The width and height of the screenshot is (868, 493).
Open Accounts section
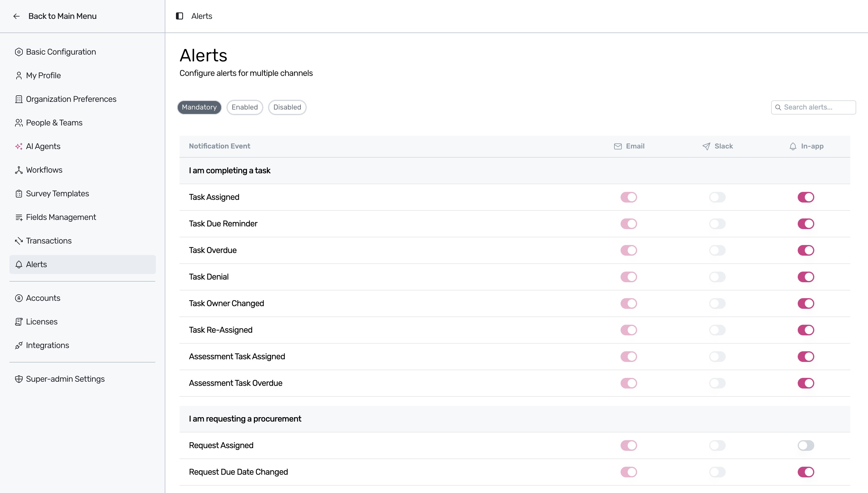pyautogui.click(x=83, y=298)
